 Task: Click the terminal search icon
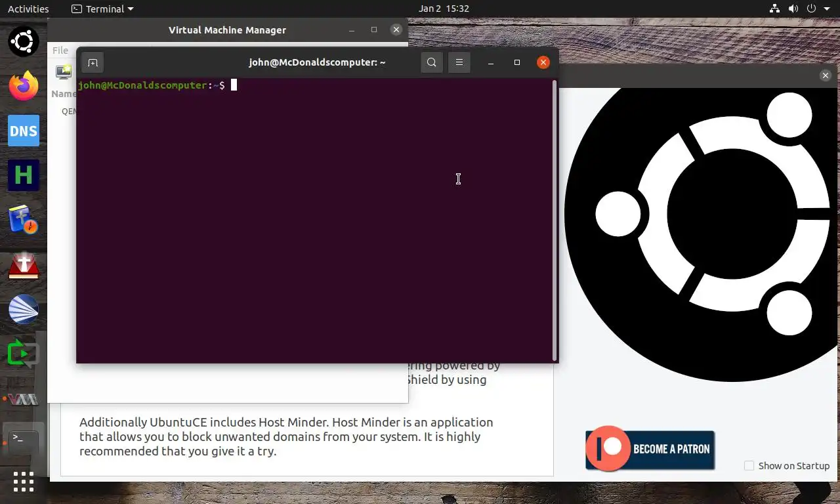pyautogui.click(x=431, y=62)
